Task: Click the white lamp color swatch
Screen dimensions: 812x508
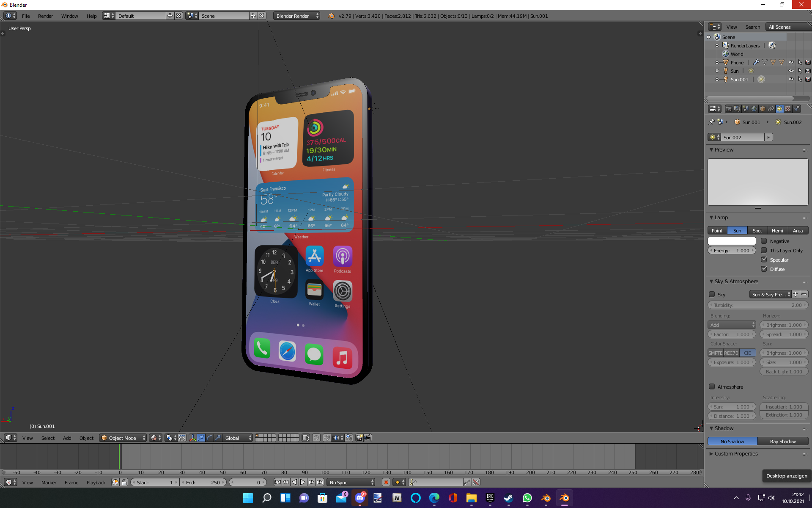Action: pos(732,241)
